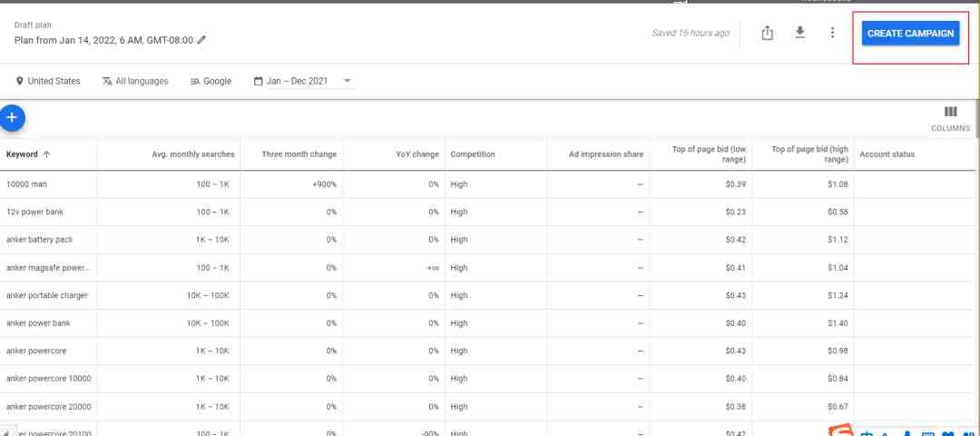The image size is (980, 436).
Task: Click the +900% three month change value
Action: coord(324,184)
